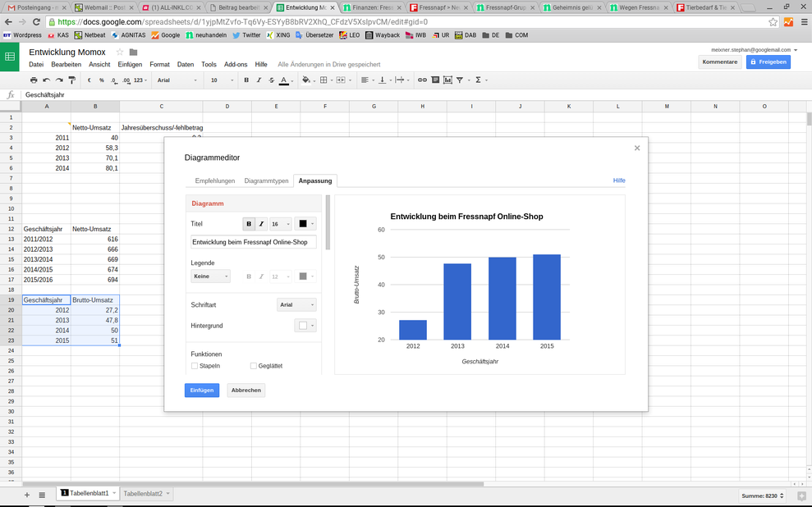This screenshot has height=507, width=812.
Task: Click the chart title text input field
Action: point(254,242)
